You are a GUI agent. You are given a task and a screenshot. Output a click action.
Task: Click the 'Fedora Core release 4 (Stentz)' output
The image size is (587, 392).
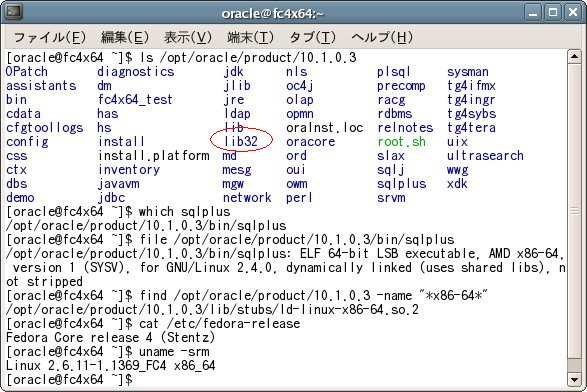(110, 338)
